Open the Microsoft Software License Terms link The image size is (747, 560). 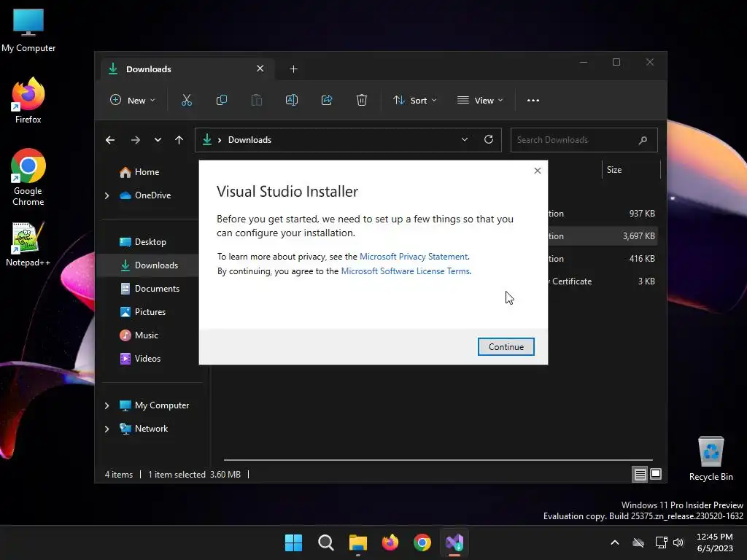(x=406, y=271)
